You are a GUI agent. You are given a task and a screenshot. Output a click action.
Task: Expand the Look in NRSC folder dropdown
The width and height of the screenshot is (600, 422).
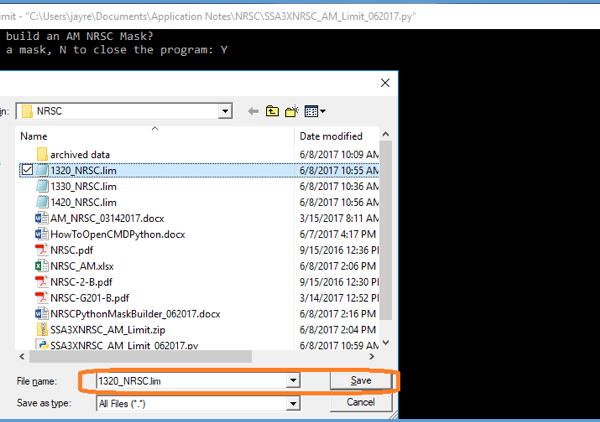pos(225,110)
